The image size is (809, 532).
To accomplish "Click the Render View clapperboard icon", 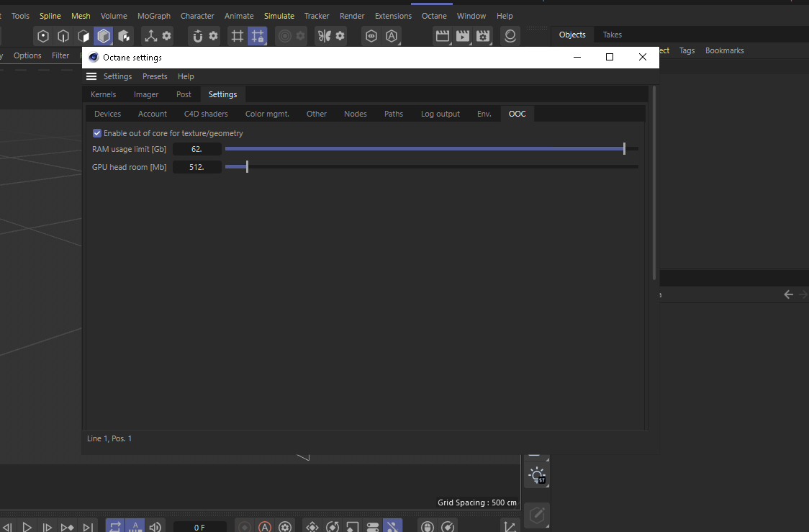I will (x=443, y=36).
